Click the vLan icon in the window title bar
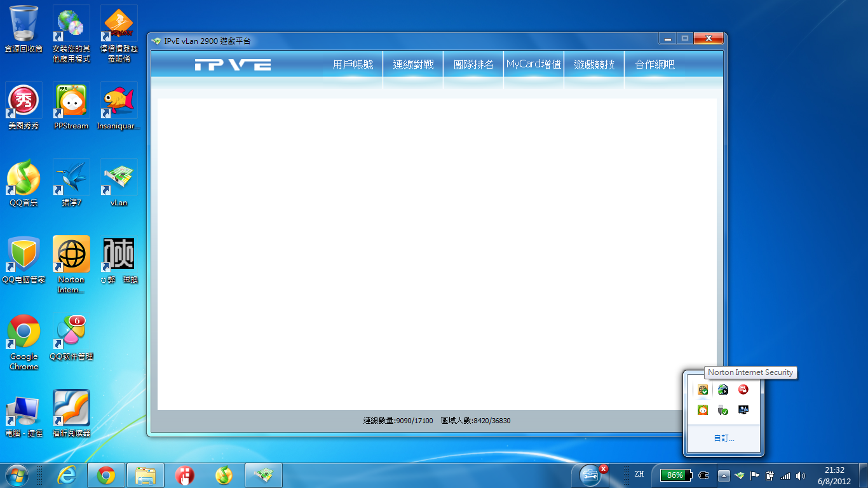Viewport: 868px width, 488px height. tap(156, 41)
